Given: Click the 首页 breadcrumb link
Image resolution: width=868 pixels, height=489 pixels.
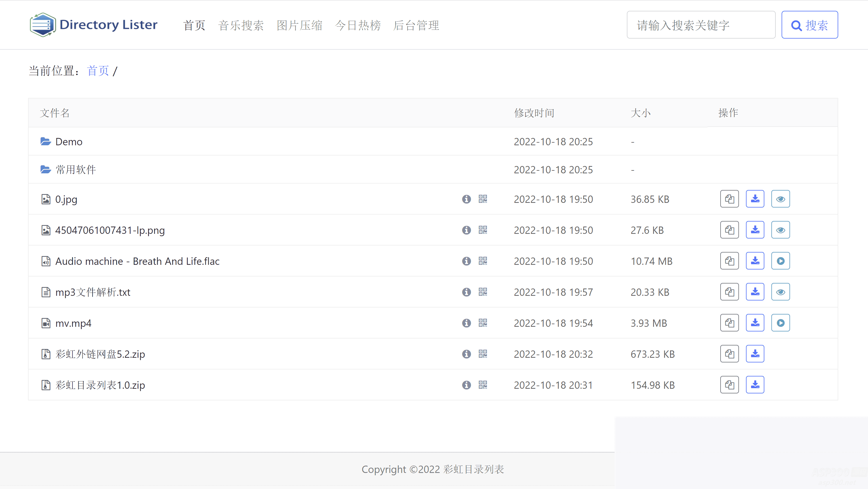Looking at the screenshot, I should click(98, 71).
